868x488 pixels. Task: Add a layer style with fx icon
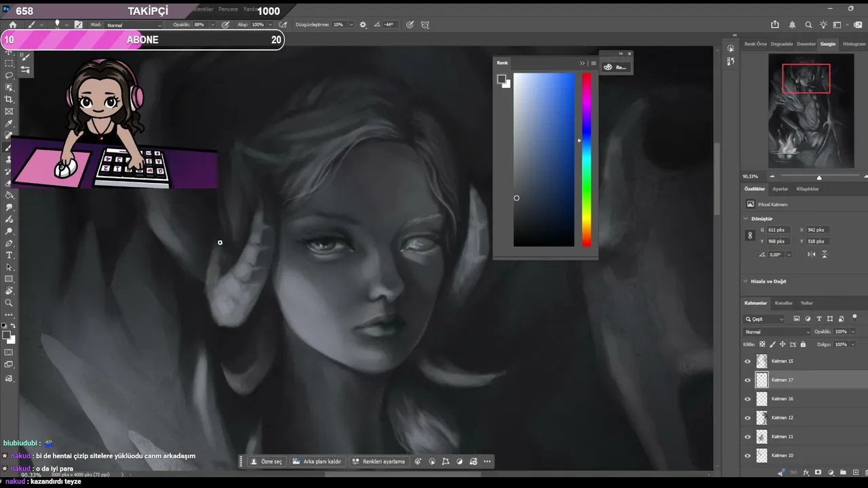(x=806, y=472)
